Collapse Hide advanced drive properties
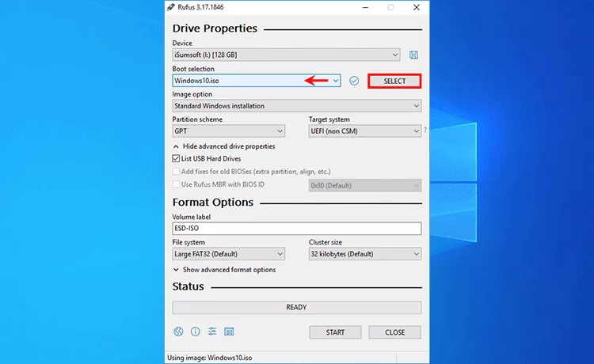594x364 pixels. 224,146
